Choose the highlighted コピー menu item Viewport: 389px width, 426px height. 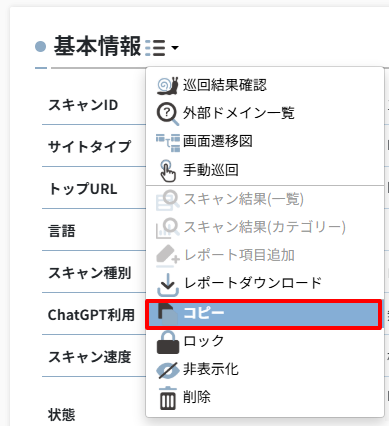pos(264,314)
